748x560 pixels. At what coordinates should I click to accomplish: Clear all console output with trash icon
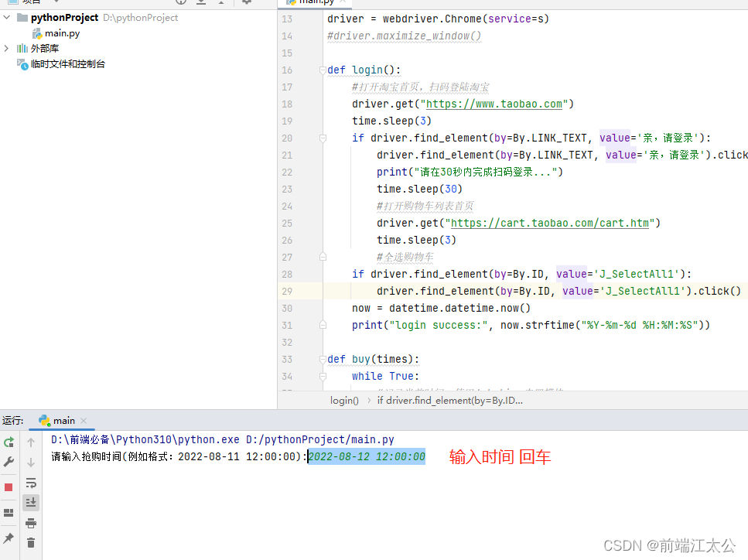pyautogui.click(x=31, y=543)
